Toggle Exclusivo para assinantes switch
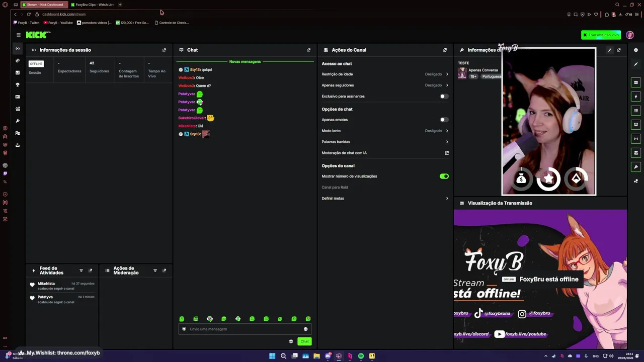 pos(444,96)
